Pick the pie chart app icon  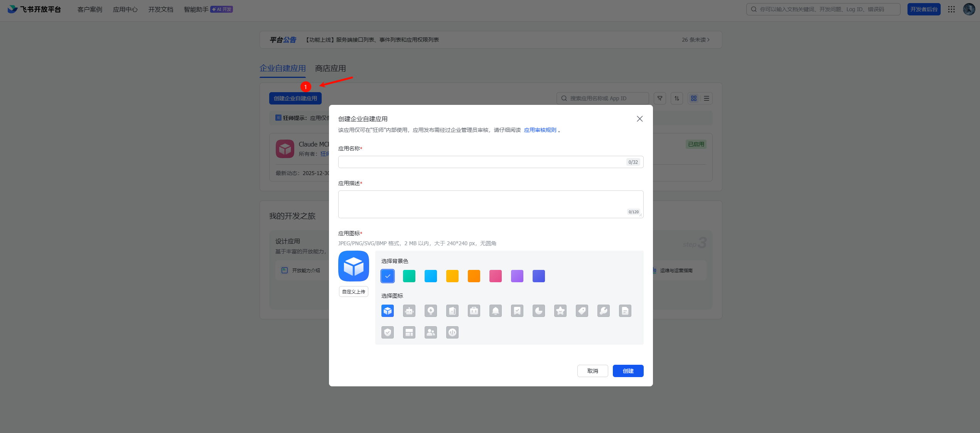539,311
